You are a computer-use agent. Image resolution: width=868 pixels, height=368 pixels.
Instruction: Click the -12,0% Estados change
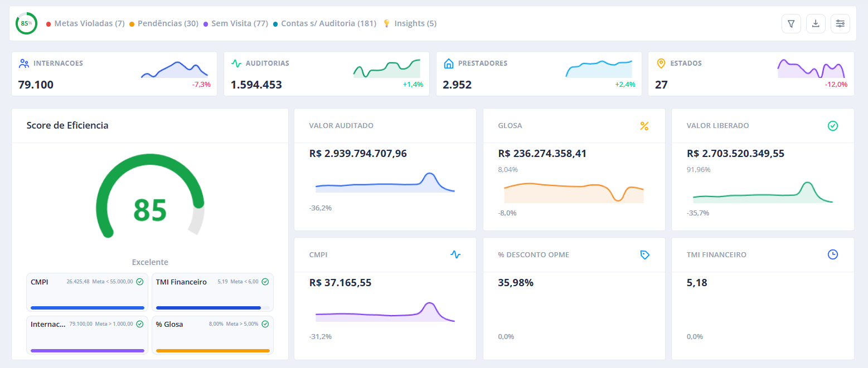click(836, 85)
